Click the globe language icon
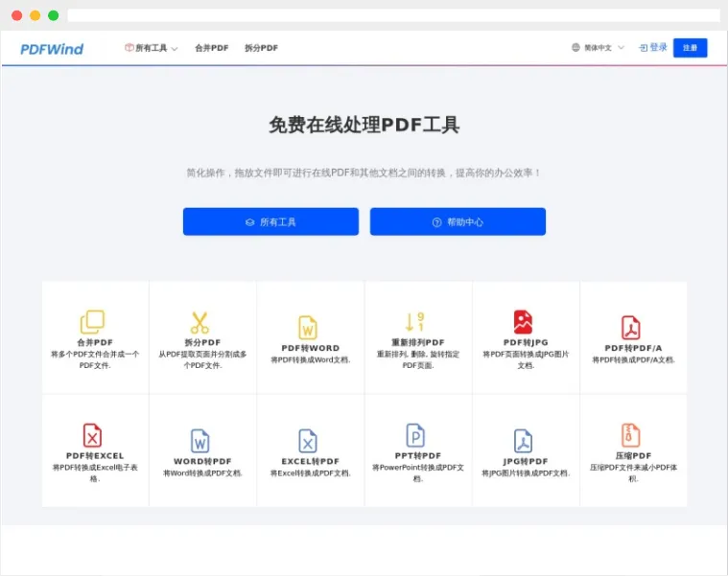 (x=575, y=47)
